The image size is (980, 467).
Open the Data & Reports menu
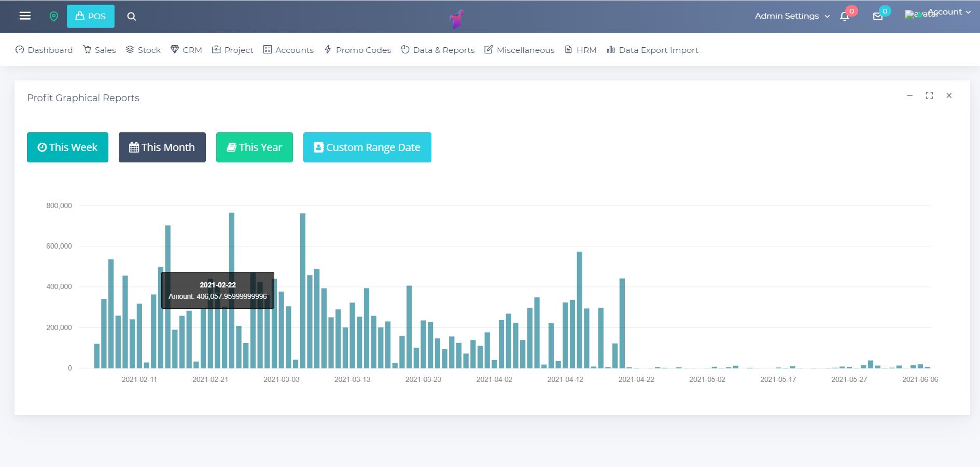pos(438,50)
